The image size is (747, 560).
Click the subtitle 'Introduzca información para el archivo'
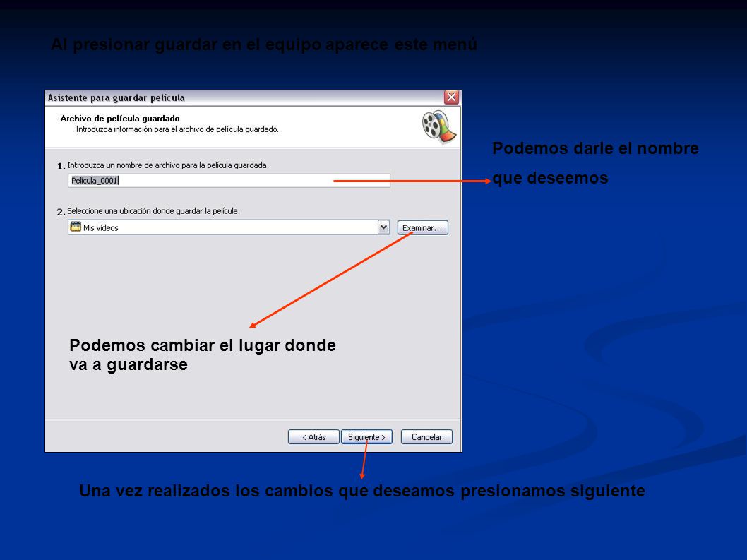[177, 129]
